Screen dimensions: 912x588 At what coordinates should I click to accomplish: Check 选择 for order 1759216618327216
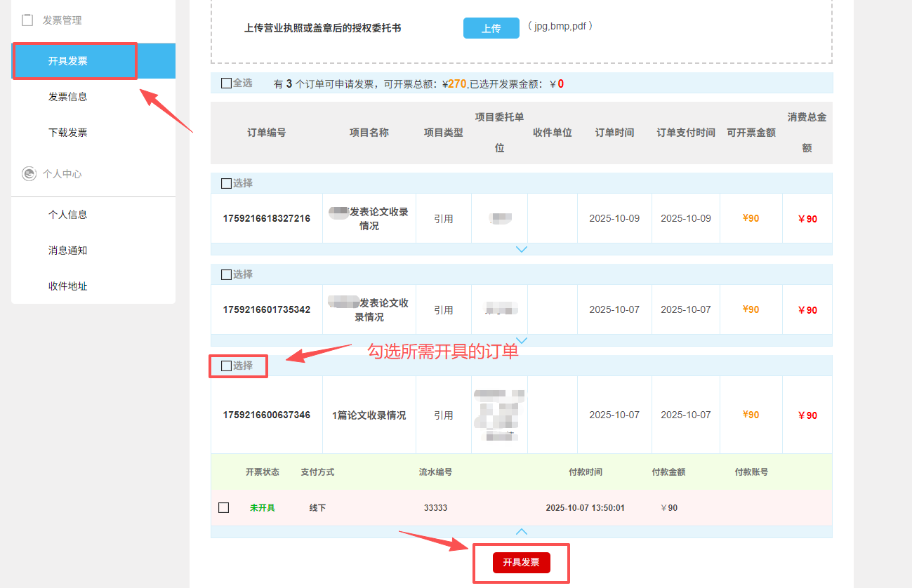[226, 183]
